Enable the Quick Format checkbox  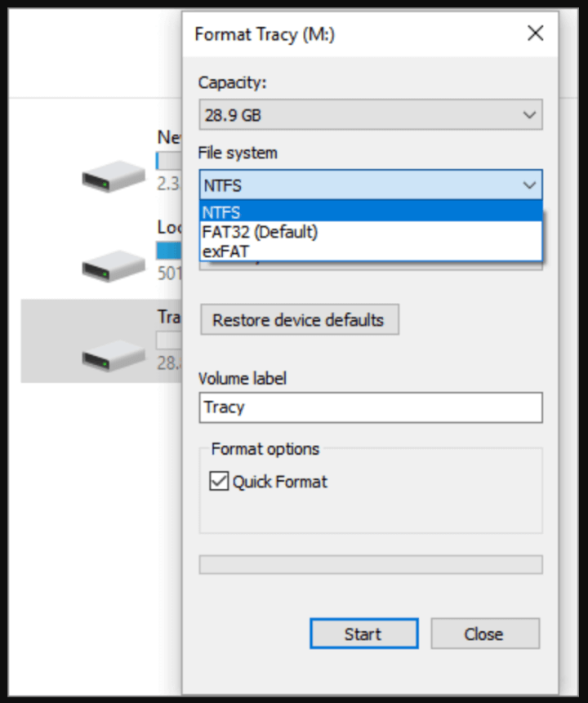click(x=217, y=482)
